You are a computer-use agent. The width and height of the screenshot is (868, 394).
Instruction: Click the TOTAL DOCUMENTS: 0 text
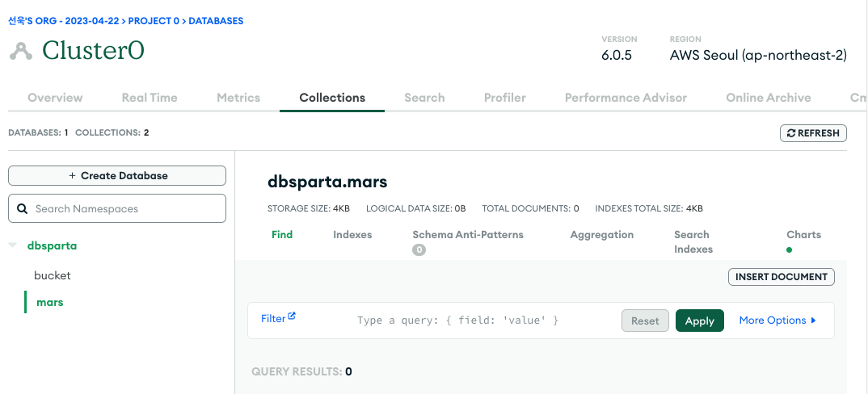[x=530, y=208]
